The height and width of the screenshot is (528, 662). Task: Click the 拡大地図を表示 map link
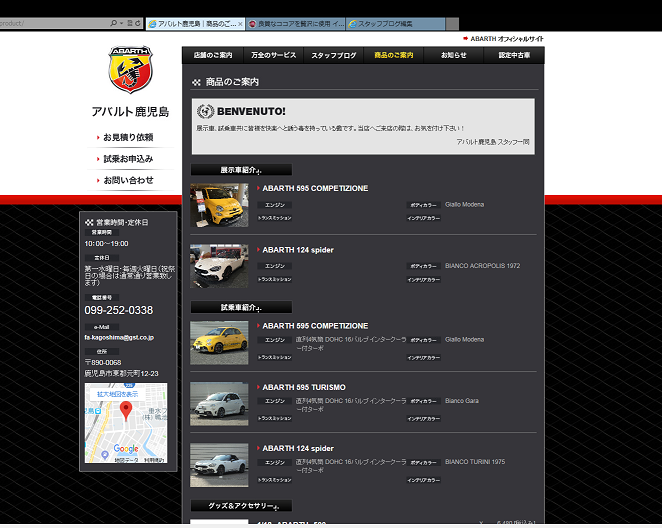point(117,394)
